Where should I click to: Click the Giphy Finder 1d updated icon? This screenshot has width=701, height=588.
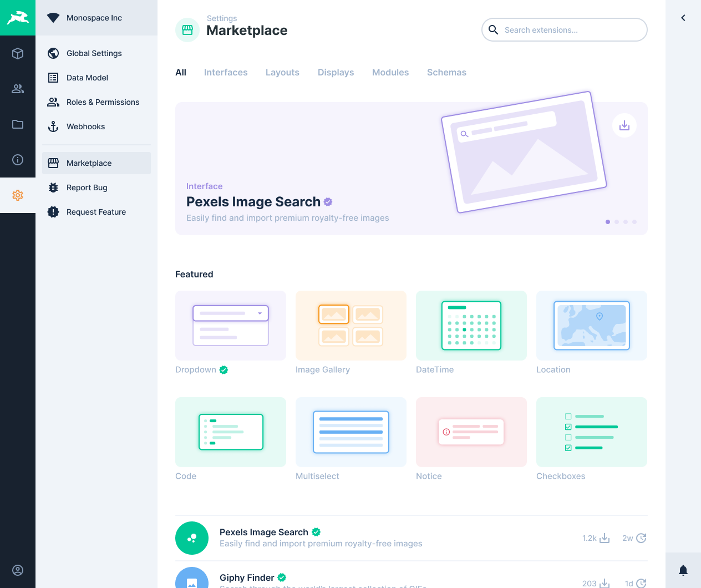[642, 583]
